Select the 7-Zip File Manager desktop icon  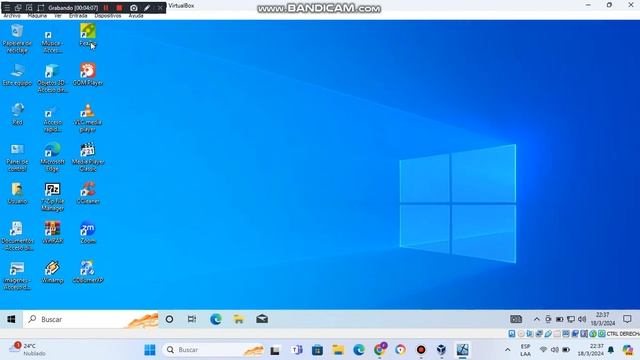click(x=53, y=197)
